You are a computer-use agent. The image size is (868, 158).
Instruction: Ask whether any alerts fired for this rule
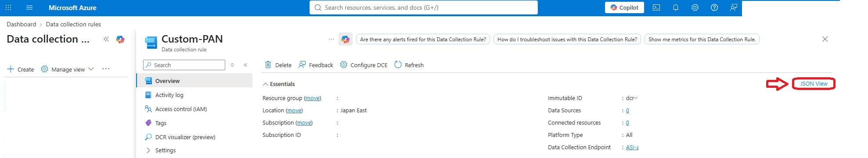point(423,39)
